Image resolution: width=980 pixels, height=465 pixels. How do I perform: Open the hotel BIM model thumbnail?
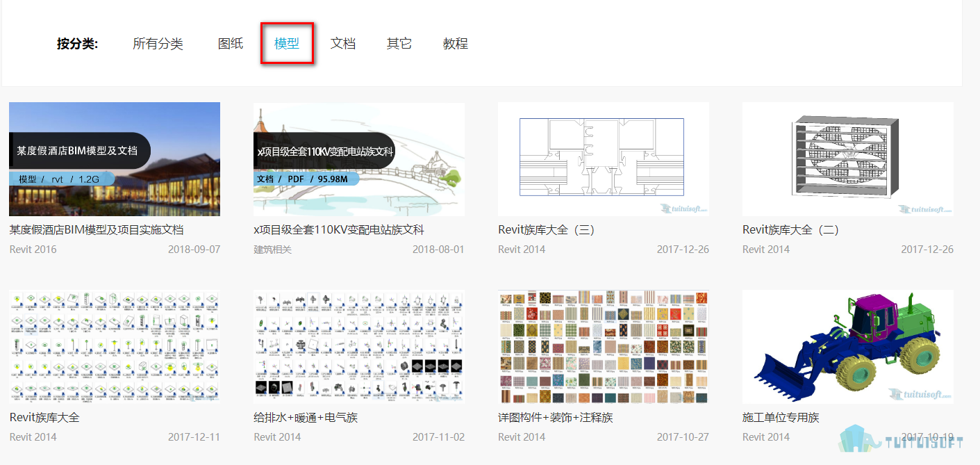(x=115, y=159)
